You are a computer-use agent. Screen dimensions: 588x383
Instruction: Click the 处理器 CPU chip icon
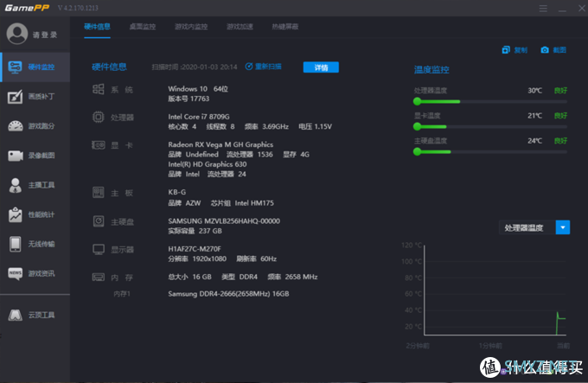pyautogui.click(x=99, y=117)
